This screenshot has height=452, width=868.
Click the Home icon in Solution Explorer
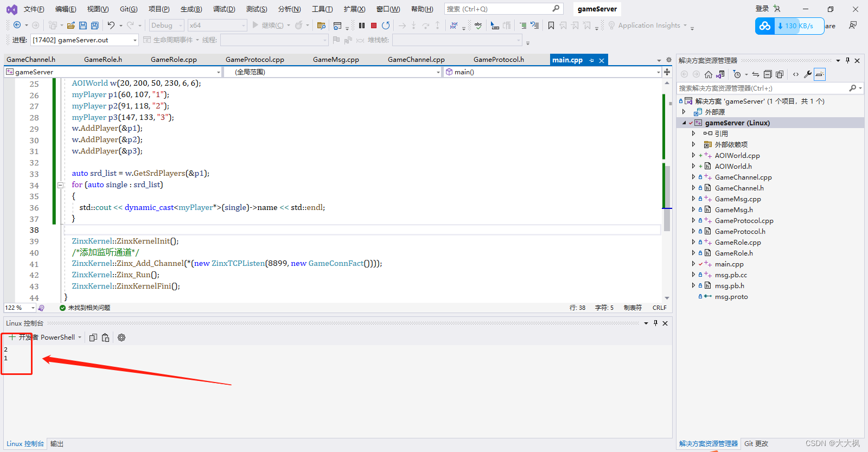click(x=709, y=74)
